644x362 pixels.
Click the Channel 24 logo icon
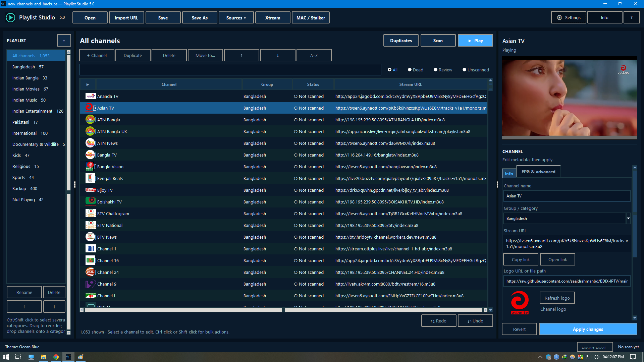coord(90,272)
